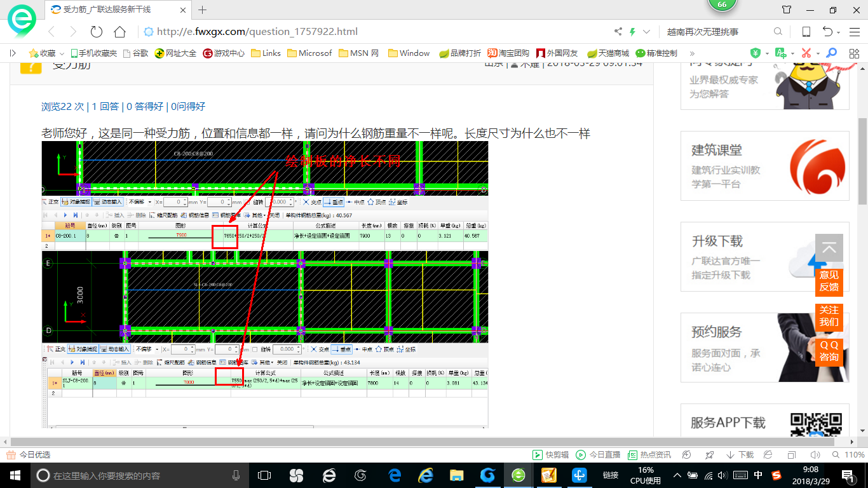
Task: Adjust the page zoom 110% control
Action: tap(849, 455)
